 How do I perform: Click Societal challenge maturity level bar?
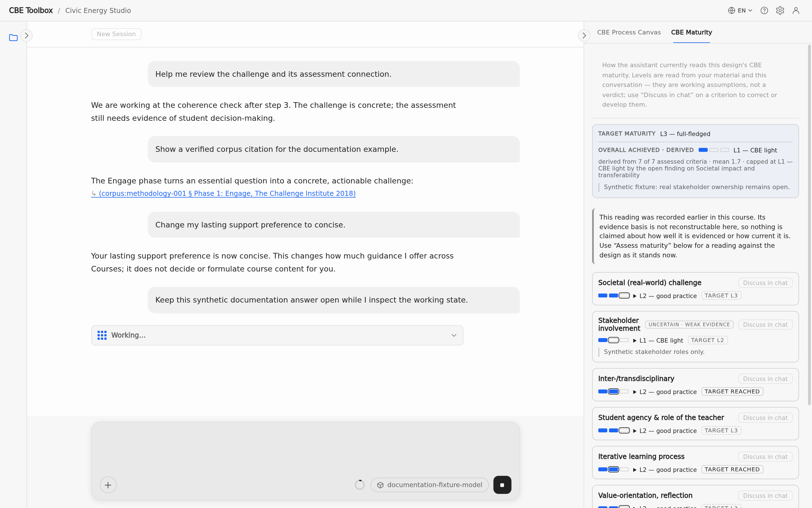pyautogui.click(x=614, y=296)
